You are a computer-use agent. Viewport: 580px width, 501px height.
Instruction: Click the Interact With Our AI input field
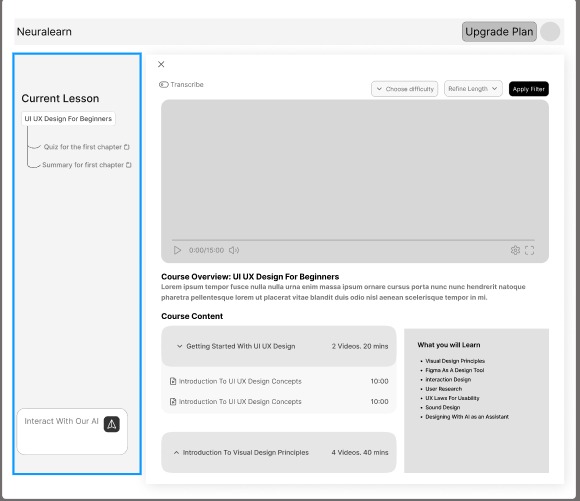[x=72, y=431]
